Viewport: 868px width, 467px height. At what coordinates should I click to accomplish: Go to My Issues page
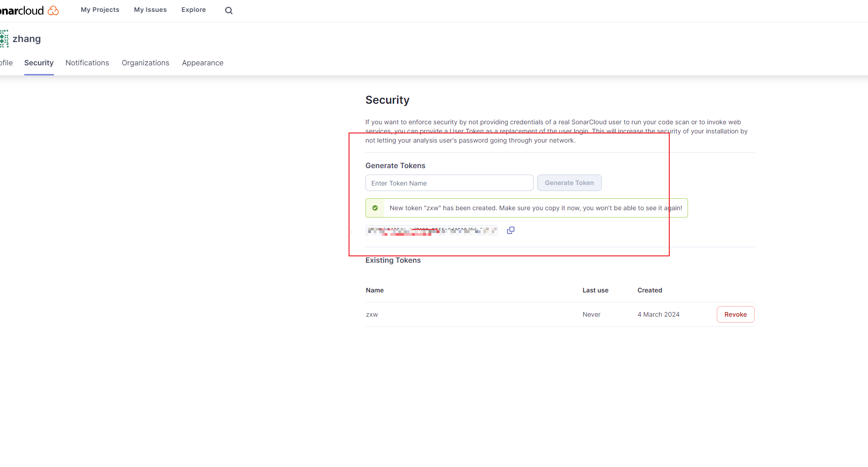pyautogui.click(x=150, y=10)
